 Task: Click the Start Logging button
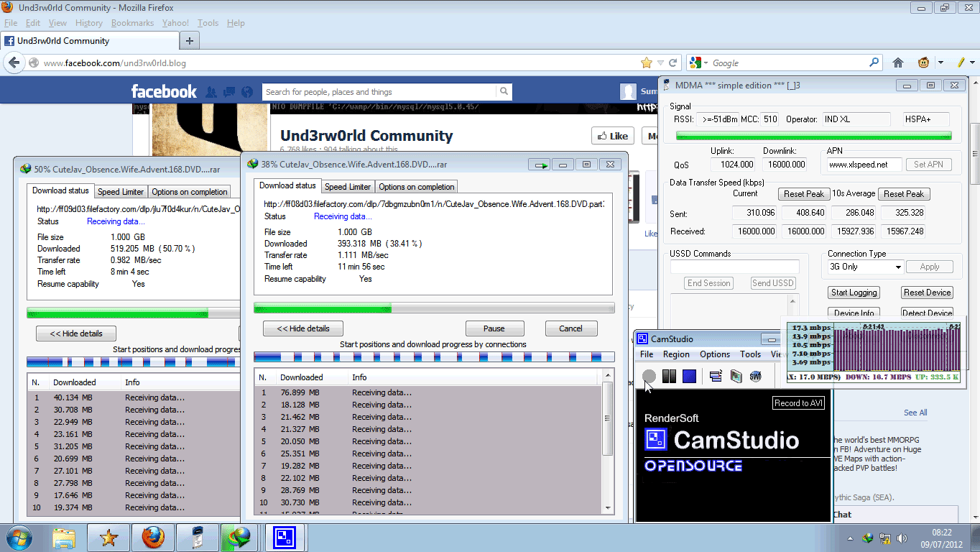click(x=854, y=293)
